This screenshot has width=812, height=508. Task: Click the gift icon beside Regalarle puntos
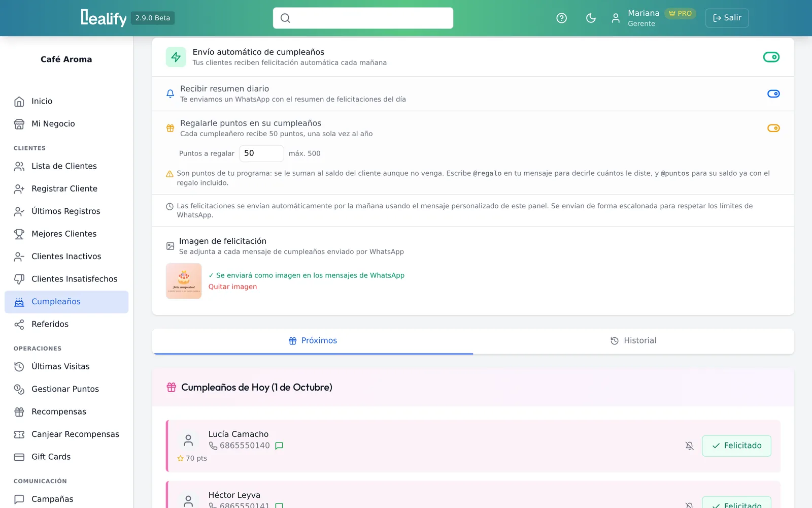coord(171,128)
